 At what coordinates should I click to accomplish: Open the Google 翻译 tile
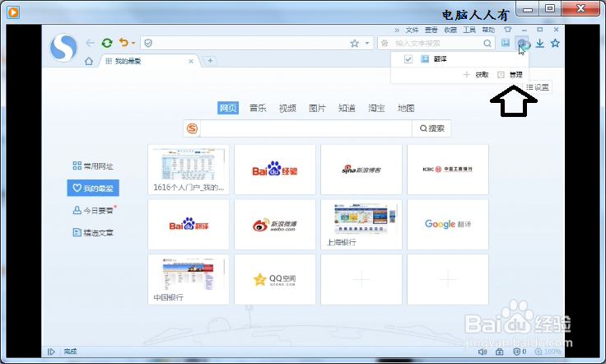point(448,225)
